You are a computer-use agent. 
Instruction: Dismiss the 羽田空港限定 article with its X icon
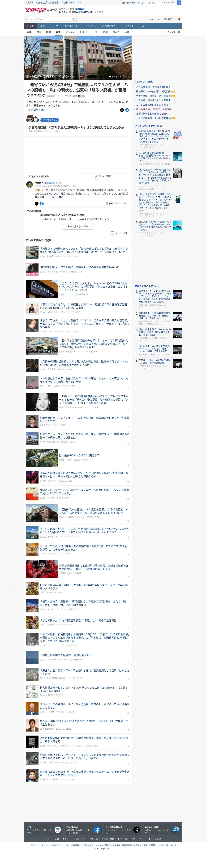(128, 627)
